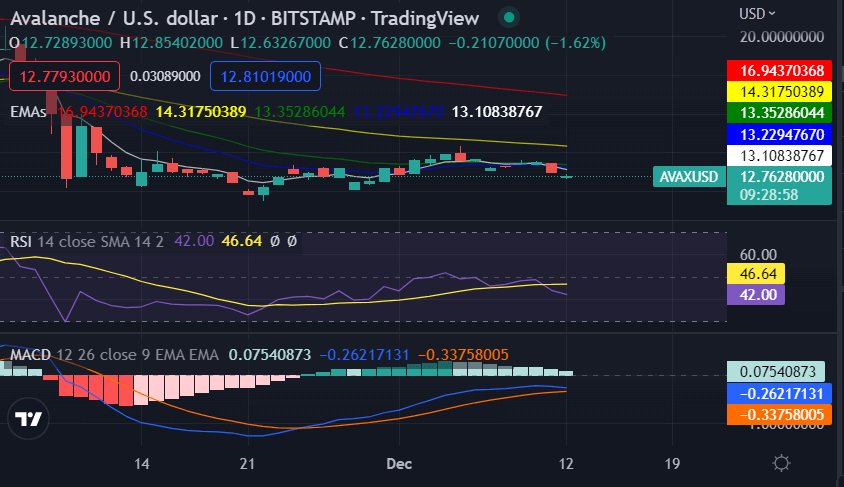Click the 12 date on time axis
The width and height of the screenshot is (844, 487).
point(566,463)
